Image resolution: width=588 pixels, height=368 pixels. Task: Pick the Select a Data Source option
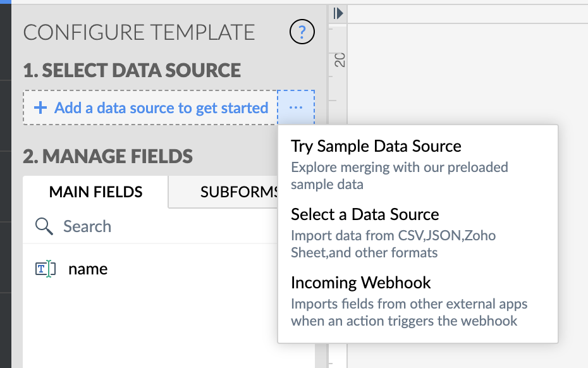(x=365, y=214)
